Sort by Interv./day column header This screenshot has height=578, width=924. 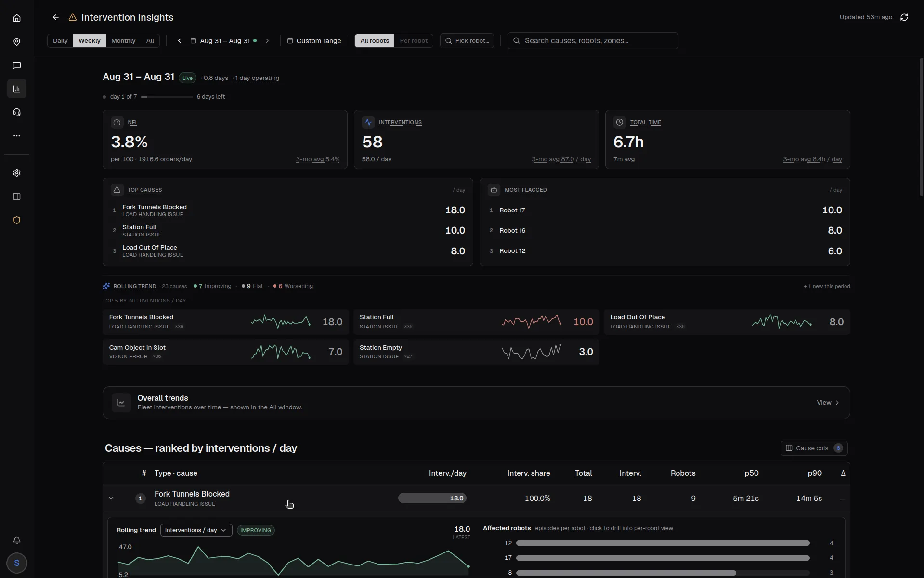tap(448, 473)
